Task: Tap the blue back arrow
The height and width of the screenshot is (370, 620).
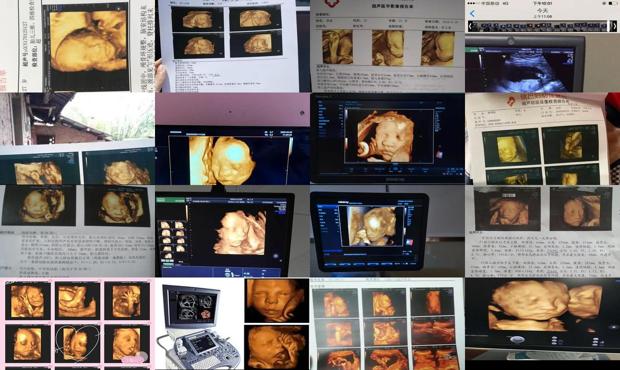Action: [x=473, y=13]
